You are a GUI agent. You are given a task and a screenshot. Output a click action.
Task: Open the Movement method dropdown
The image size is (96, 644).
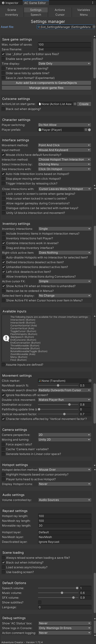(64, 145)
